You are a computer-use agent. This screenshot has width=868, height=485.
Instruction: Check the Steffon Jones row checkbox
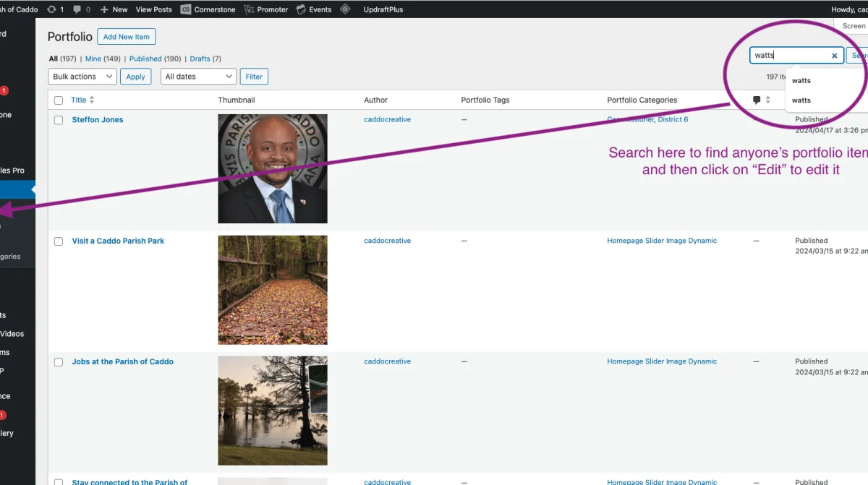point(59,120)
